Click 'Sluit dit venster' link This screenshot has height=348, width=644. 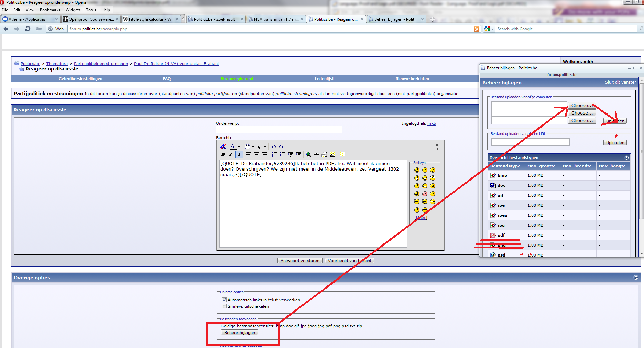(x=621, y=82)
